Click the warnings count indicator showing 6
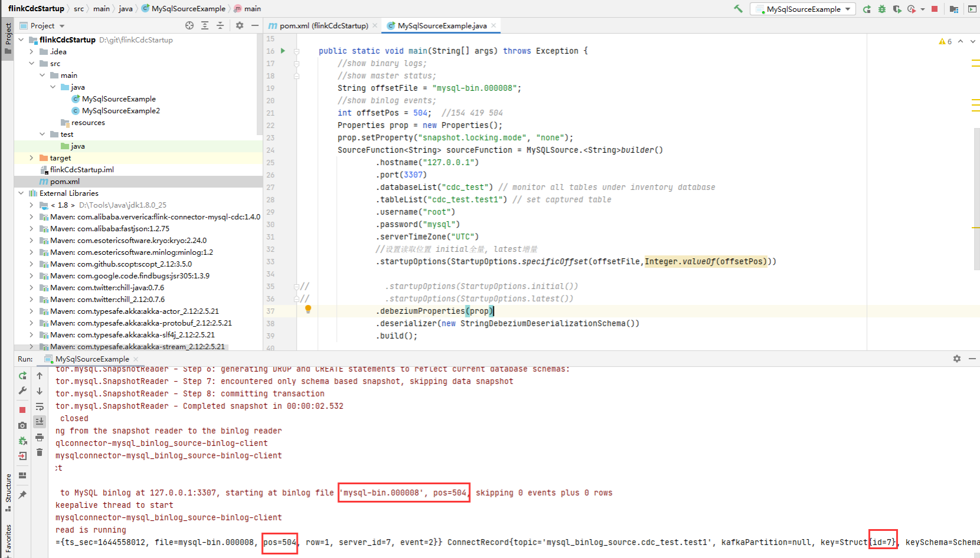The image size is (980, 558). pyautogui.click(x=946, y=41)
